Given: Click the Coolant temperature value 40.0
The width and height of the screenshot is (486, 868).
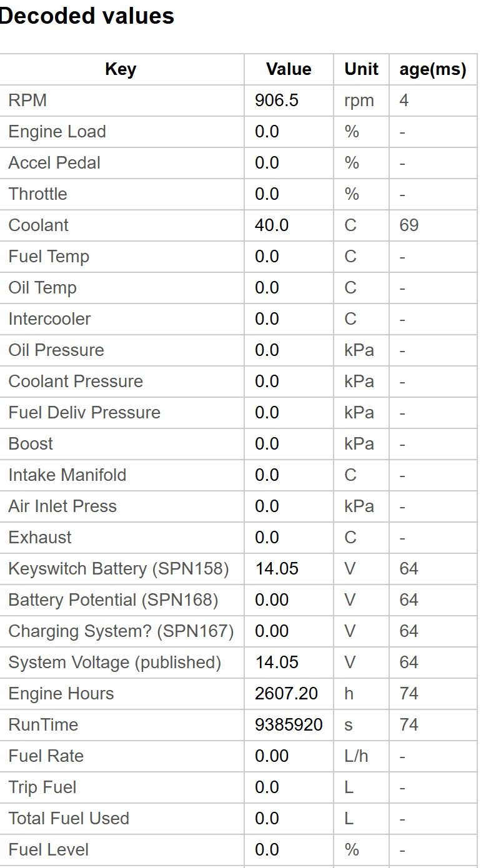Looking at the screenshot, I should pos(271,225).
